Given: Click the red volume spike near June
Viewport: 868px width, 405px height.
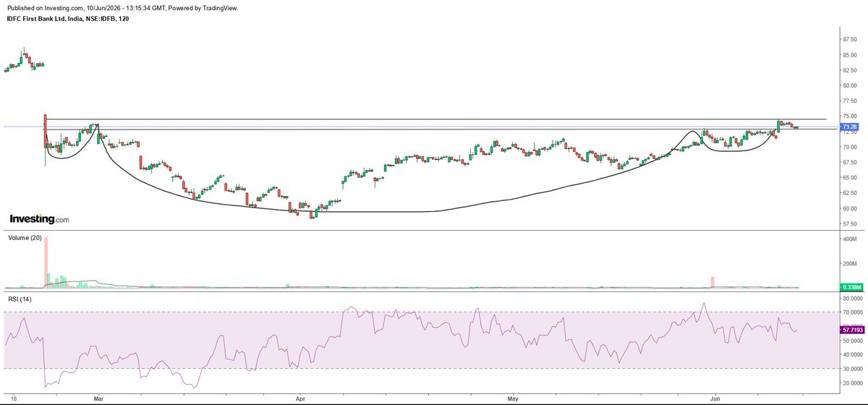Looking at the screenshot, I should (x=712, y=283).
